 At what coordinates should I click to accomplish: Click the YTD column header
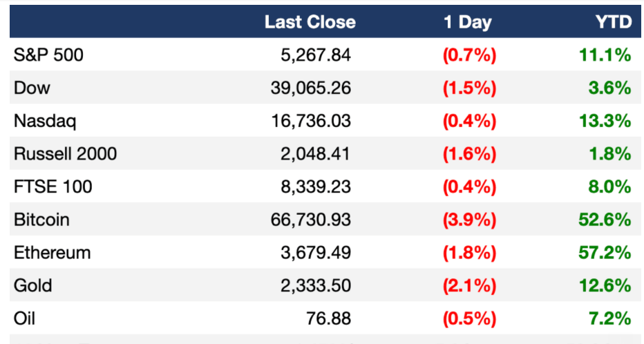tap(614, 22)
